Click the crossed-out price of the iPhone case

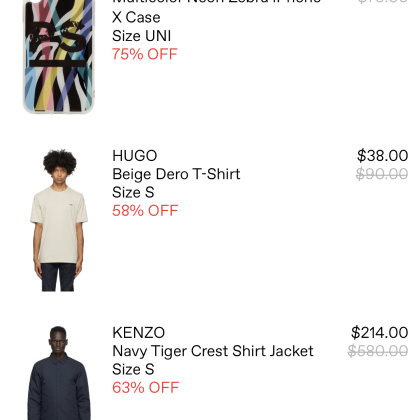point(383,2)
